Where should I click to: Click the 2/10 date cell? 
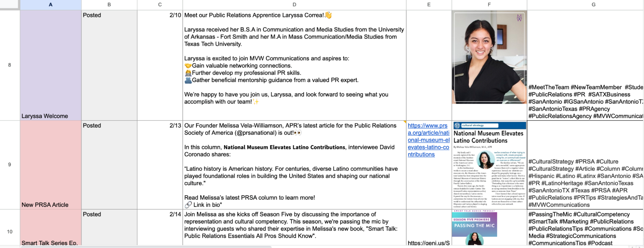coord(160,65)
